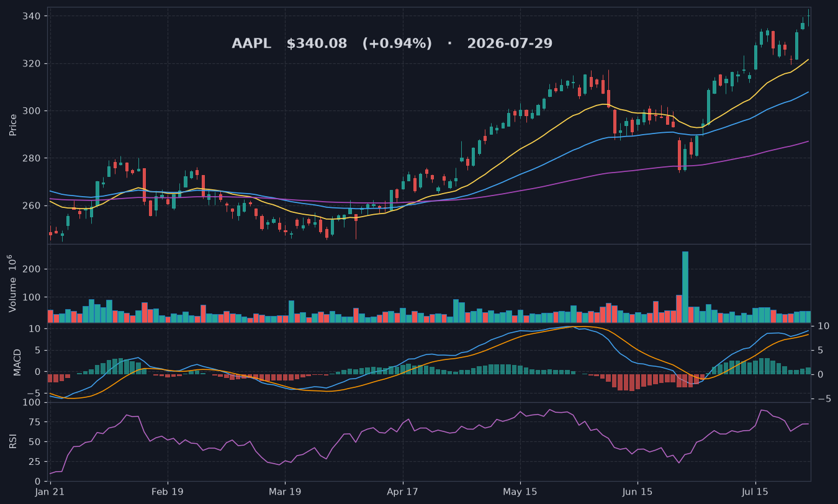838x504 pixels.
Task: Click the May 15 date label
Action: pyautogui.click(x=520, y=492)
